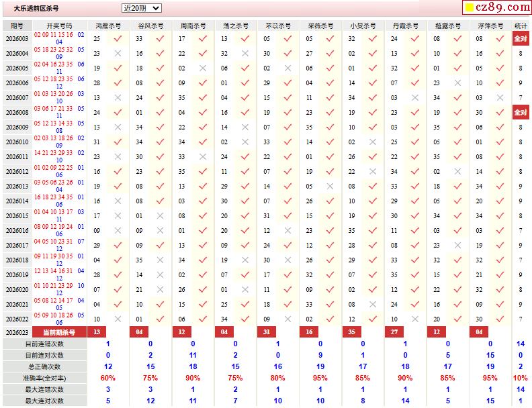The height and width of the screenshot is (408, 532).
Task: Click the cross for 采薇杀号 in row 2026013
Action: pos(330,186)
